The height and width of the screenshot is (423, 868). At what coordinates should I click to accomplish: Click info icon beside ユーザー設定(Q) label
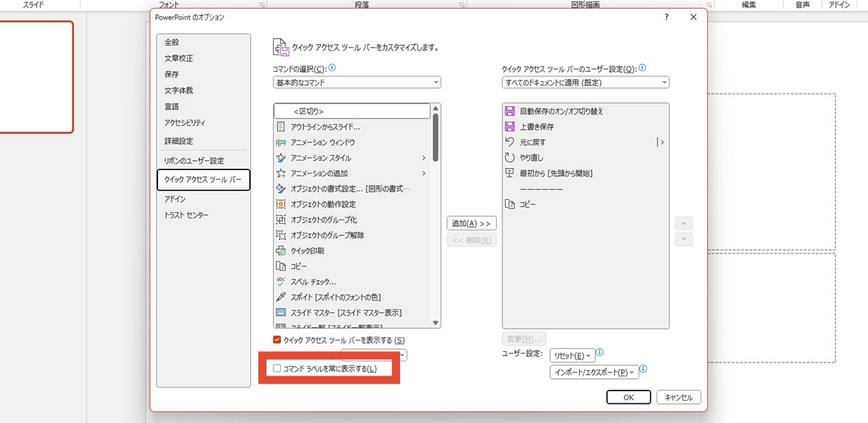pos(642,68)
